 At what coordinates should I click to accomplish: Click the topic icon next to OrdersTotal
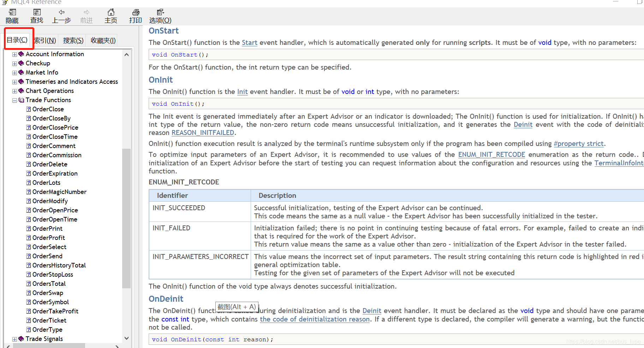pyautogui.click(x=29, y=284)
